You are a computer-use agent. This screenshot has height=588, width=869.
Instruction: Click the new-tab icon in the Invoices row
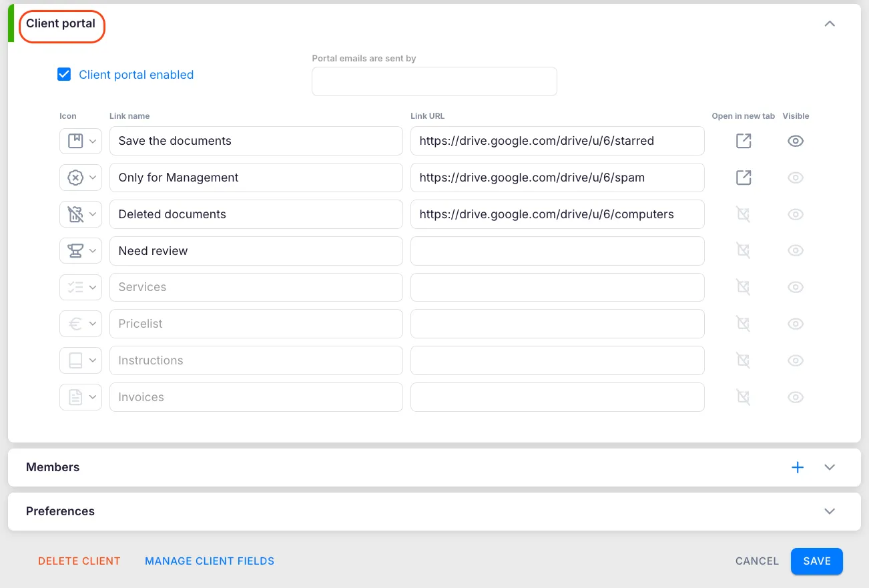743,397
